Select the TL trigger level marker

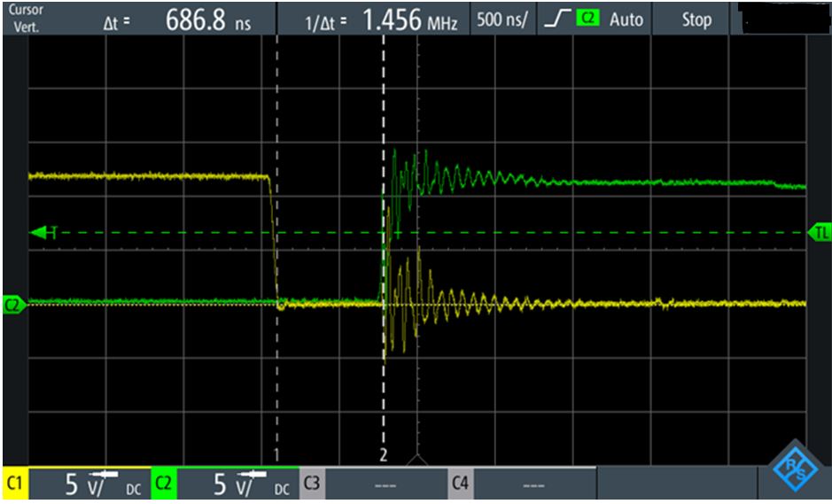point(820,232)
